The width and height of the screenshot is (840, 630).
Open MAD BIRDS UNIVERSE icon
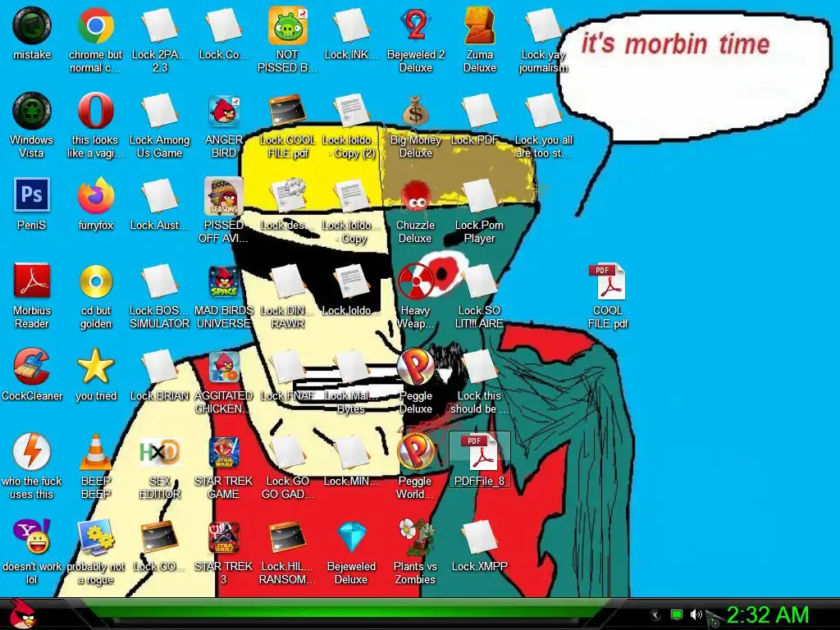pyautogui.click(x=224, y=281)
